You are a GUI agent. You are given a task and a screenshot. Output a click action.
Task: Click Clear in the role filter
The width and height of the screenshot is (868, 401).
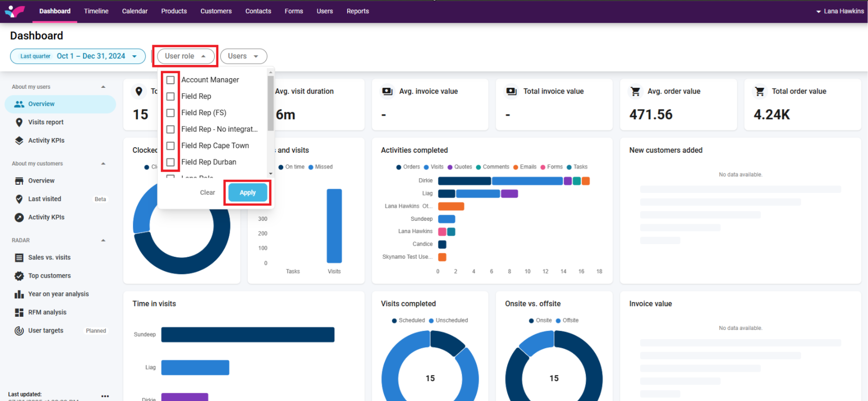click(x=207, y=193)
